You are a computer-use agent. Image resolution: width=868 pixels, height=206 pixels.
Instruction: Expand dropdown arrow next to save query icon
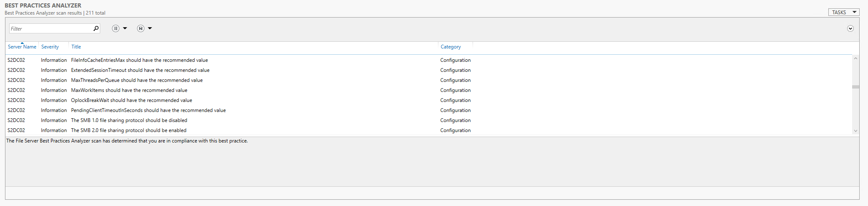[x=150, y=28]
